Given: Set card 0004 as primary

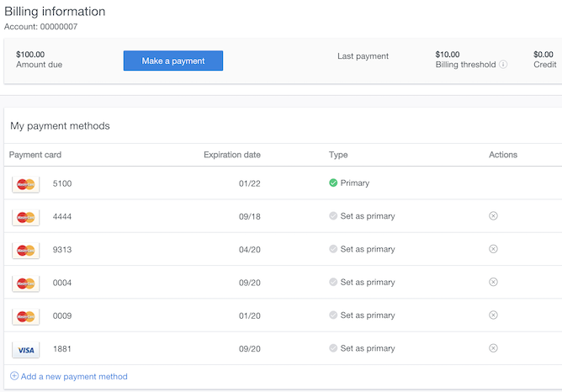Looking at the screenshot, I should click(x=367, y=283).
